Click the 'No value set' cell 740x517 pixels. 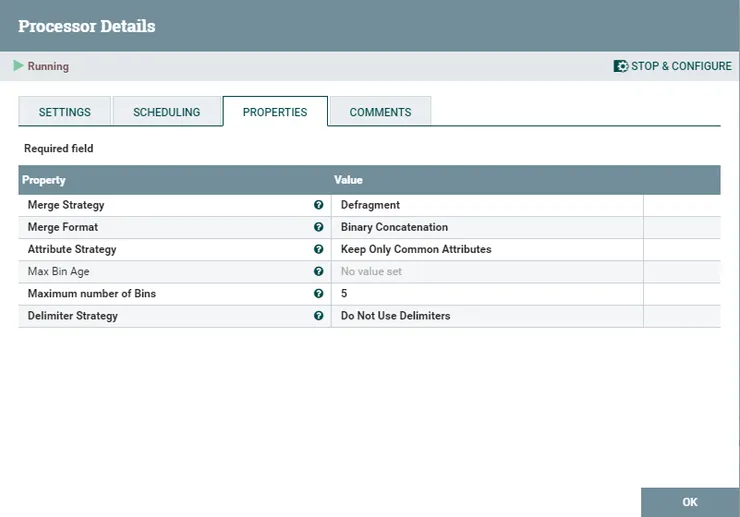487,272
